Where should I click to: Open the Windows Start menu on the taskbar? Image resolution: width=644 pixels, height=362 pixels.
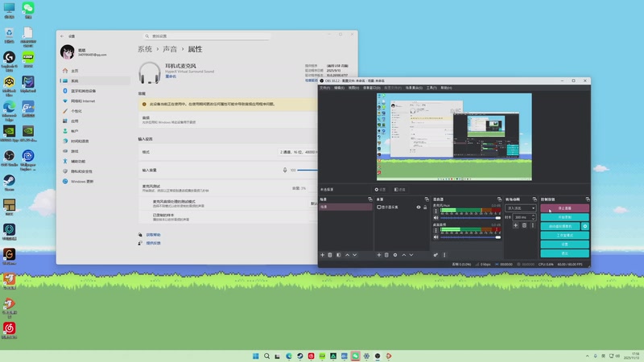click(255, 356)
